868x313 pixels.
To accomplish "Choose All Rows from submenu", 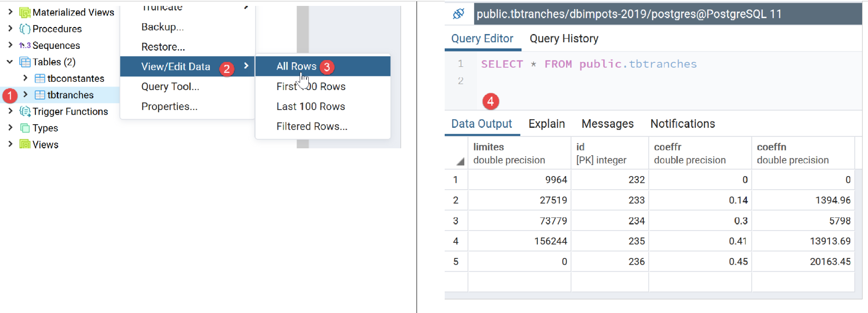I will coord(296,66).
